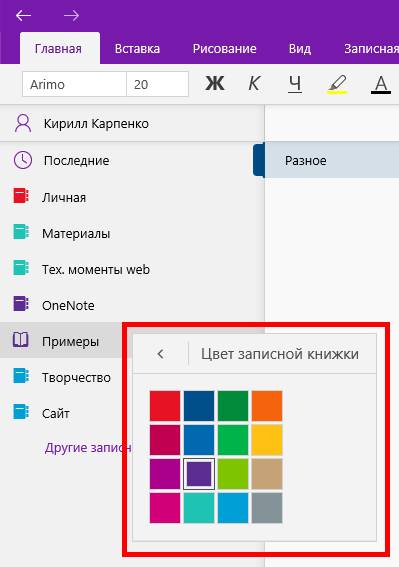Open the Arimo font name dropdown

(x=75, y=84)
